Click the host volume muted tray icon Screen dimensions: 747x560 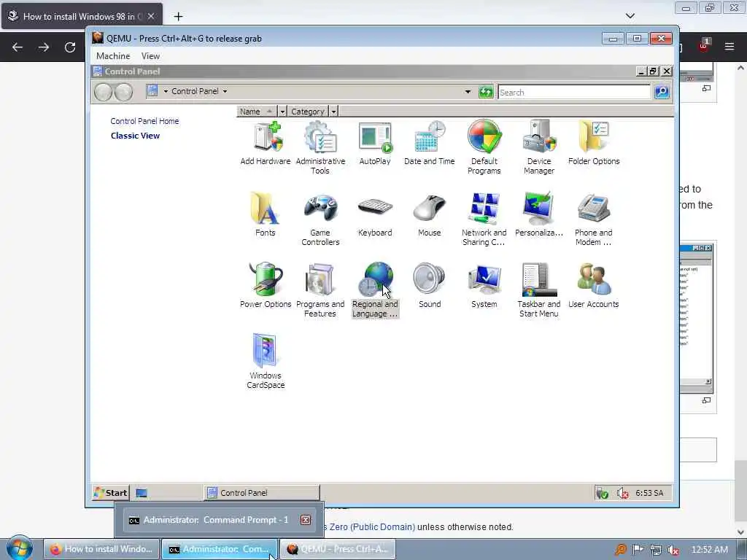(673, 550)
